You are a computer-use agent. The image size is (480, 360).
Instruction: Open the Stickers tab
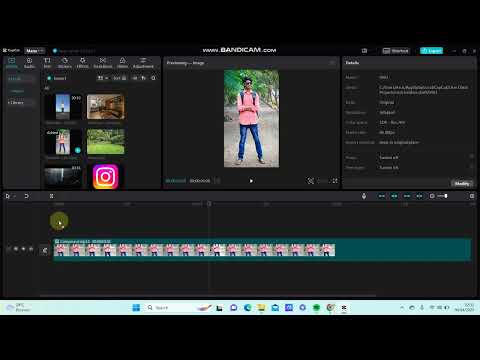pos(65,63)
